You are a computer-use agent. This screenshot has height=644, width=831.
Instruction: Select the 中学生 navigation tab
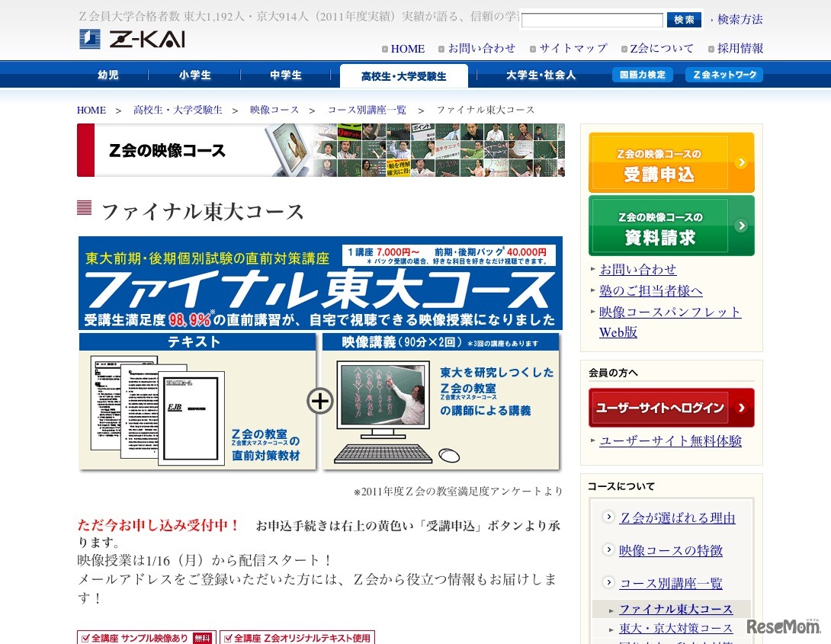click(x=286, y=75)
